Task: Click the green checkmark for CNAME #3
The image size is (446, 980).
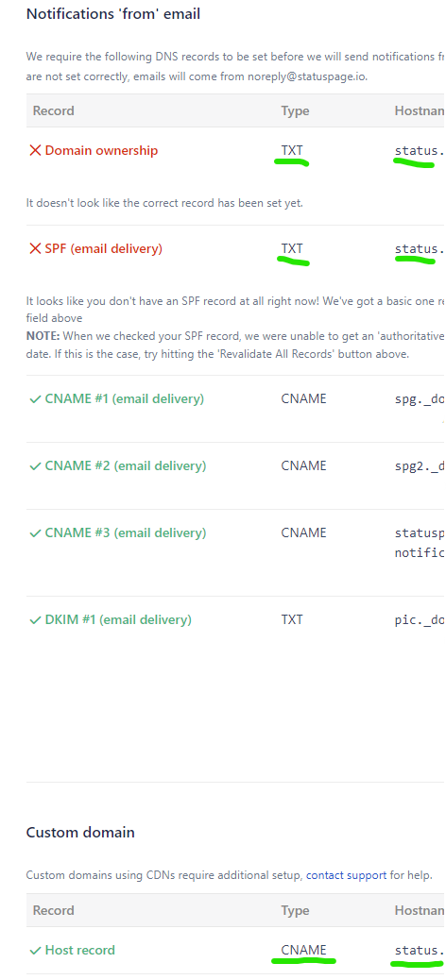Action: pyautogui.click(x=35, y=532)
